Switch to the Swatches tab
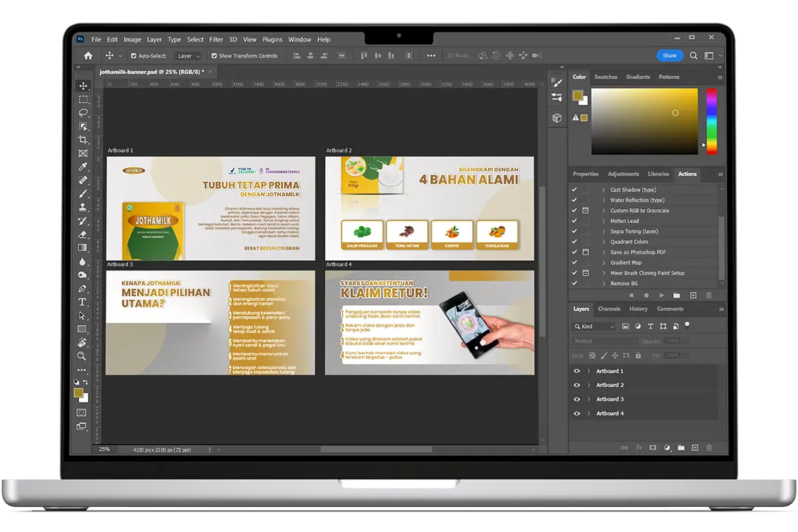798x532 pixels. tap(606, 77)
